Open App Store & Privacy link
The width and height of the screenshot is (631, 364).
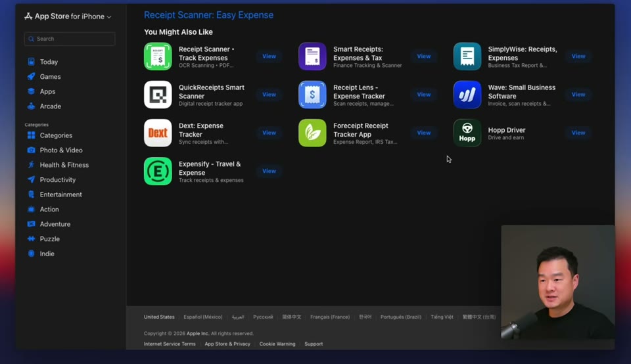pos(227,344)
